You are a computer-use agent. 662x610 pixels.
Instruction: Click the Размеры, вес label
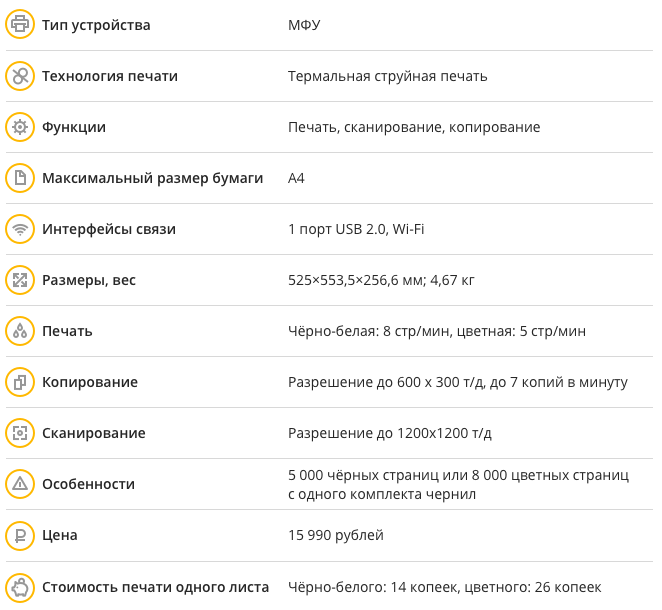point(89,280)
